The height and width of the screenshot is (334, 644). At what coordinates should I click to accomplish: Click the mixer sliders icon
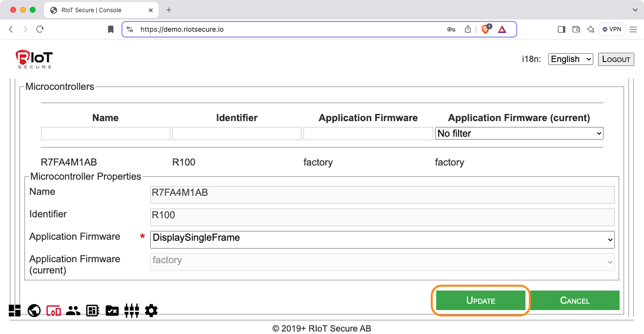coord(132,311)
